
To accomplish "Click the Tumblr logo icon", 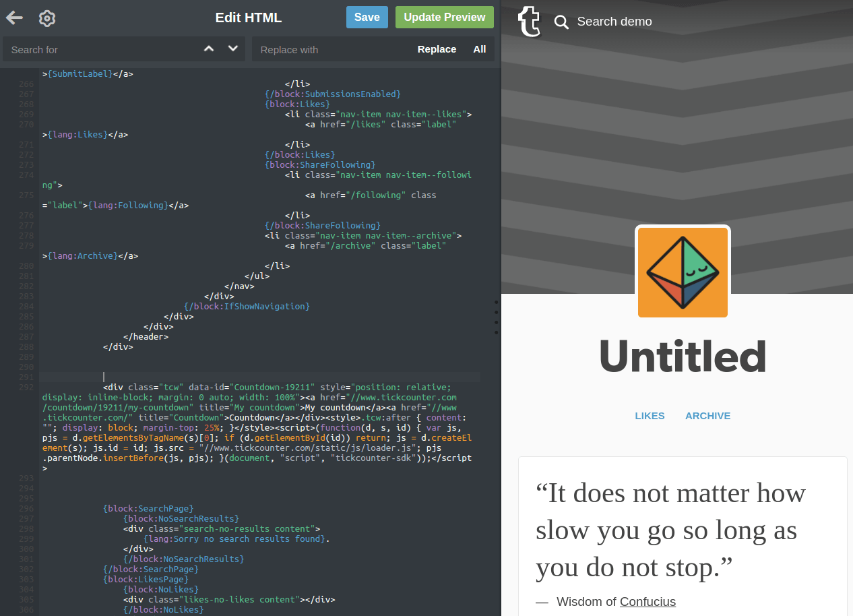I will 529,22.
